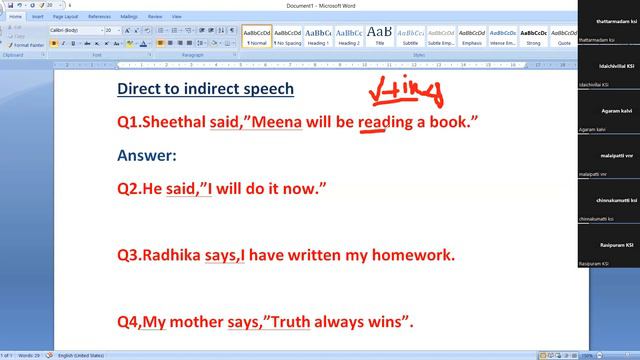640x360 pixels.
Task: Clear formatting from selection
Action: click(147, 30)
